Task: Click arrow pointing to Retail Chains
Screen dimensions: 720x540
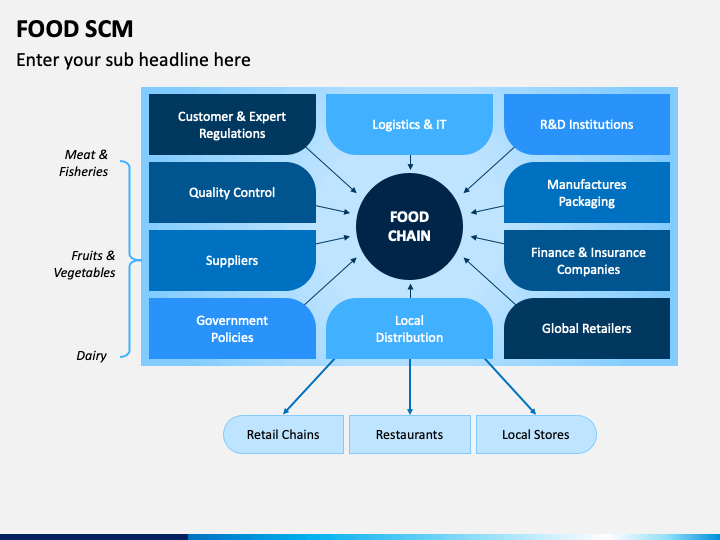Action: point(309,387)
